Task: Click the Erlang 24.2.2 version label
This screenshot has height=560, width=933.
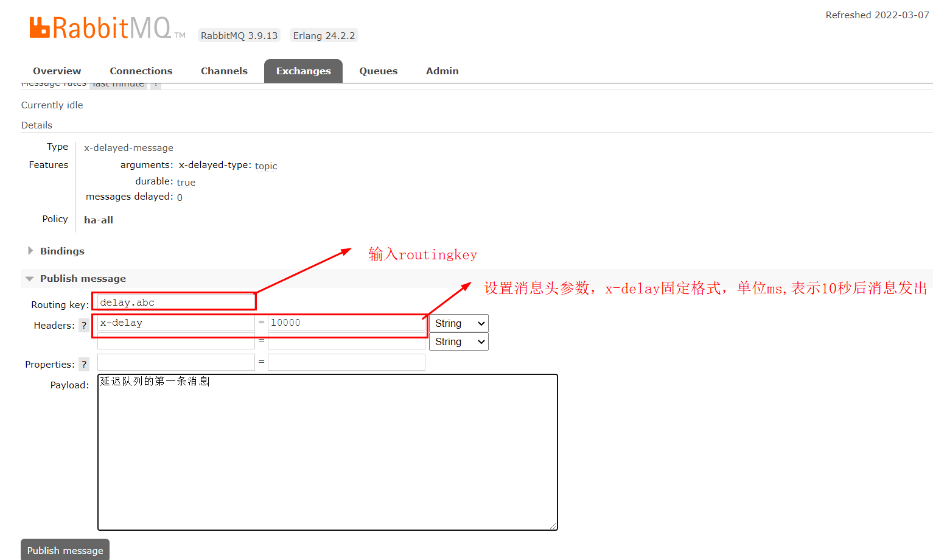Action: [x=324, y=35]
